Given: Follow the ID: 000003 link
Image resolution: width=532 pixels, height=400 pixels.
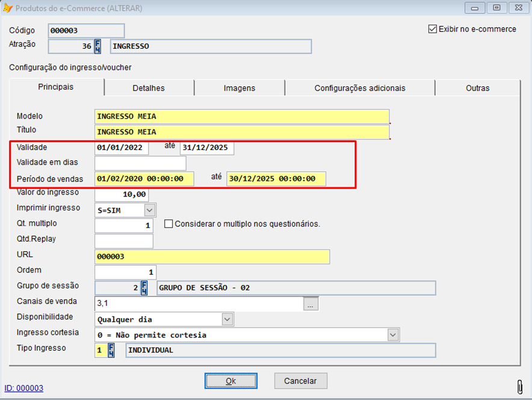Looking at the screenshot, I should click(24, 389).
